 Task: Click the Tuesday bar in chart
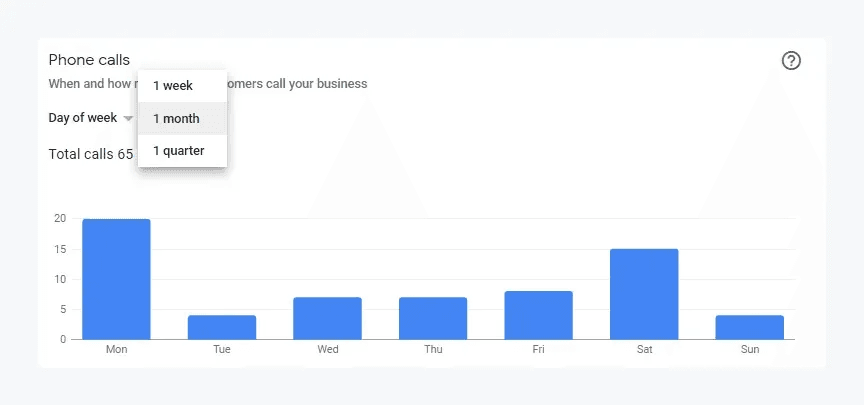coord(222,327)
